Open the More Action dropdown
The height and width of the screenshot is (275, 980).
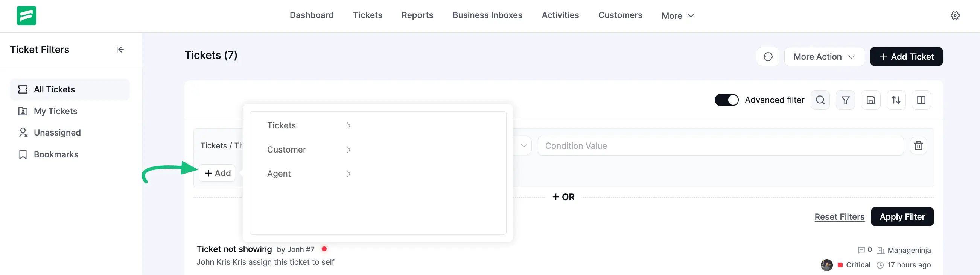(x=824, y=57)
